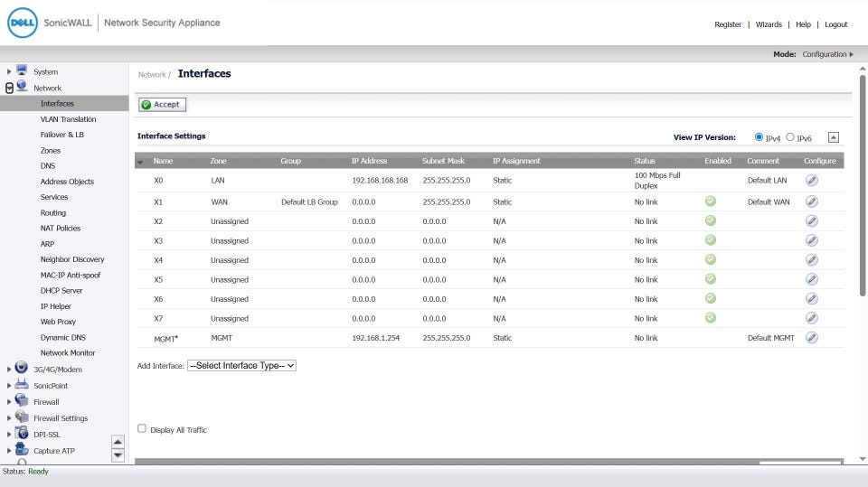The height and width of the screenshot is (487, 868).
Task: Expand the Firewall Settings tree node
Action: [9, 418]
